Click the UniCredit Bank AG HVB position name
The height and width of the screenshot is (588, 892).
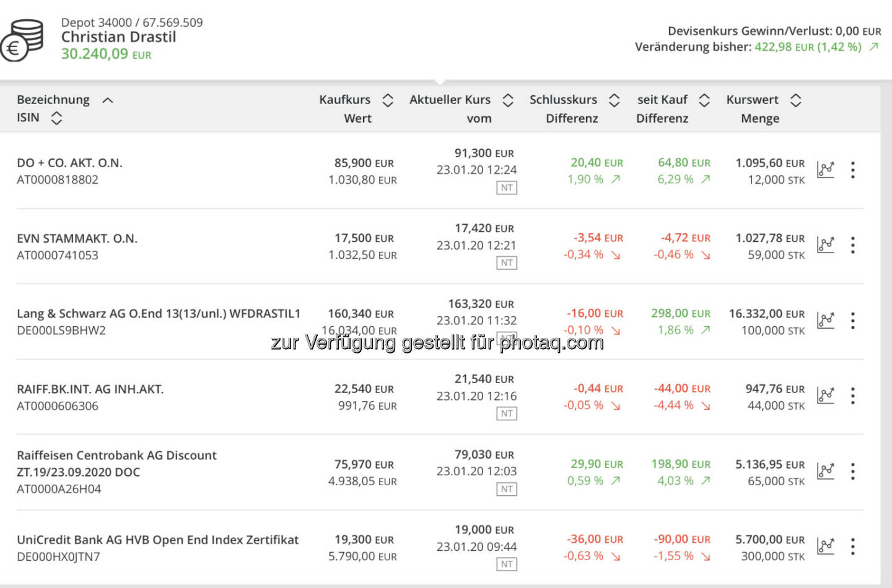click(157, 540)
